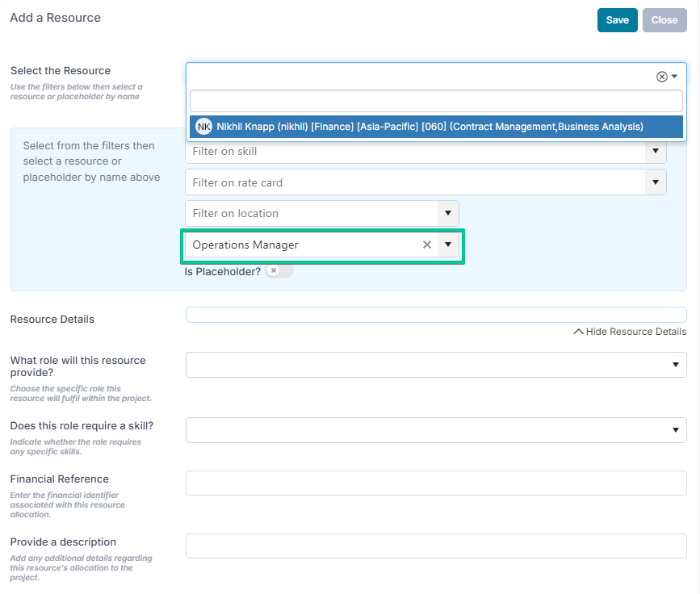Click the Hide Resource Details chevron icon
This screenshot has width=700, height=594.
[x=578, y=332]
